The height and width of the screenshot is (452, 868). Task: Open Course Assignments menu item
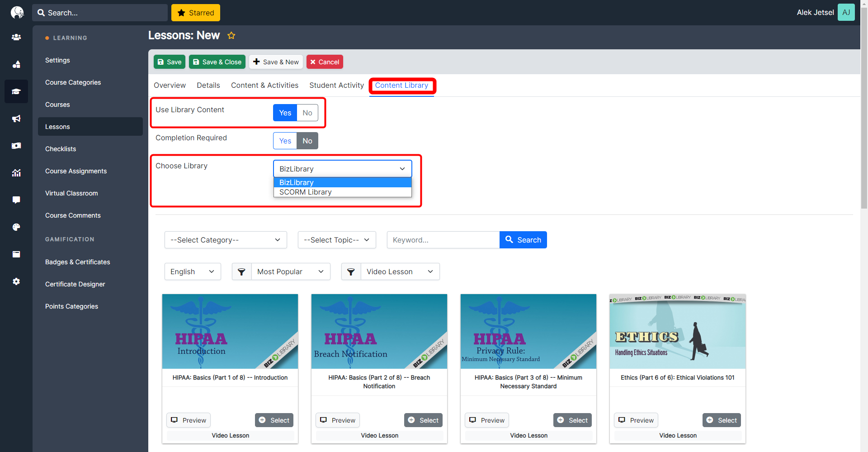click(90, 171)
